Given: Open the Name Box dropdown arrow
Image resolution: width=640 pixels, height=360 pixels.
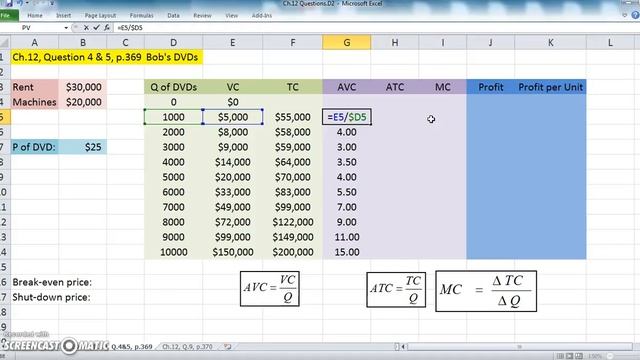Looking at the screenshot, I should (x=66, y=28).
